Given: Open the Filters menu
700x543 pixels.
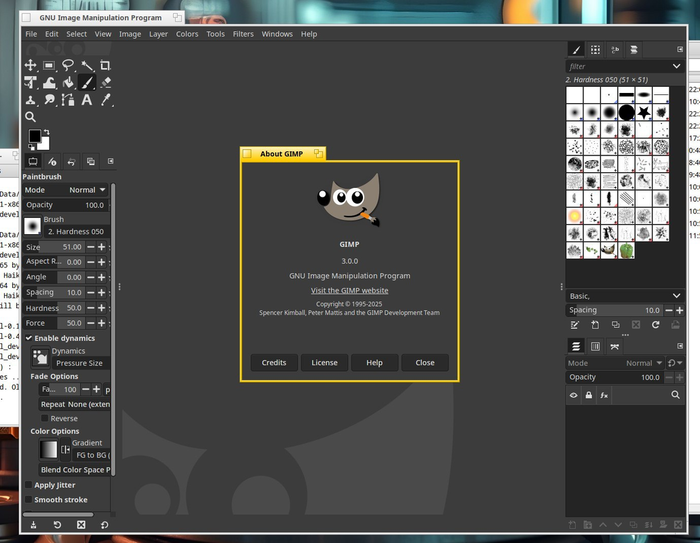Looking at the screenshot, I should point(243,34).
